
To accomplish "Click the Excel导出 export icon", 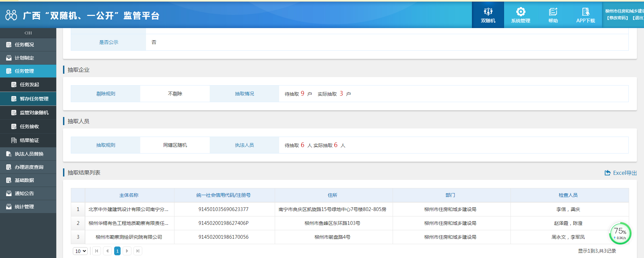I will click(608, 173).
